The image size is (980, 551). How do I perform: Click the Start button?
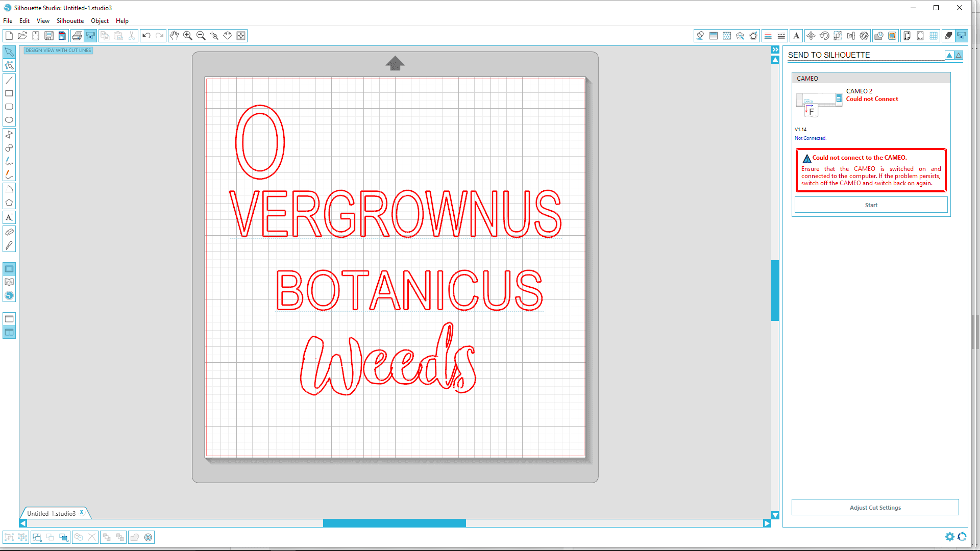tap(871, 205)
